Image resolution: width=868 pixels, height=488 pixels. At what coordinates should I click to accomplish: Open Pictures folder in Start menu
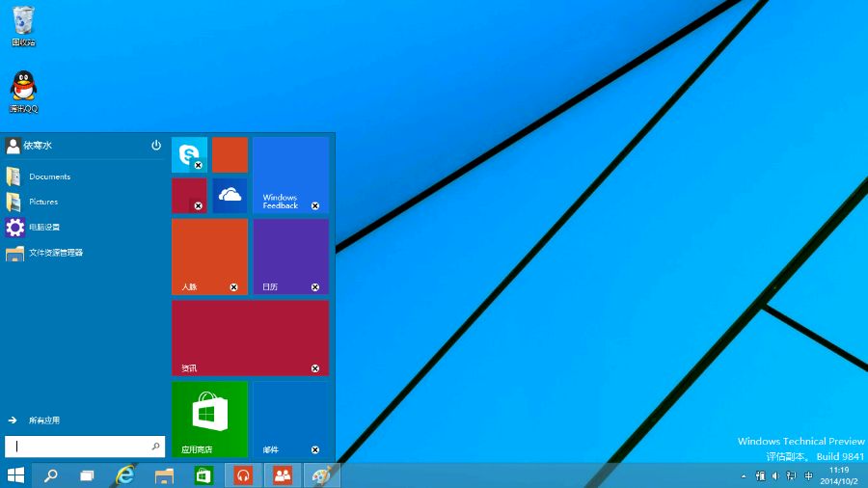[x=84, y=202]
